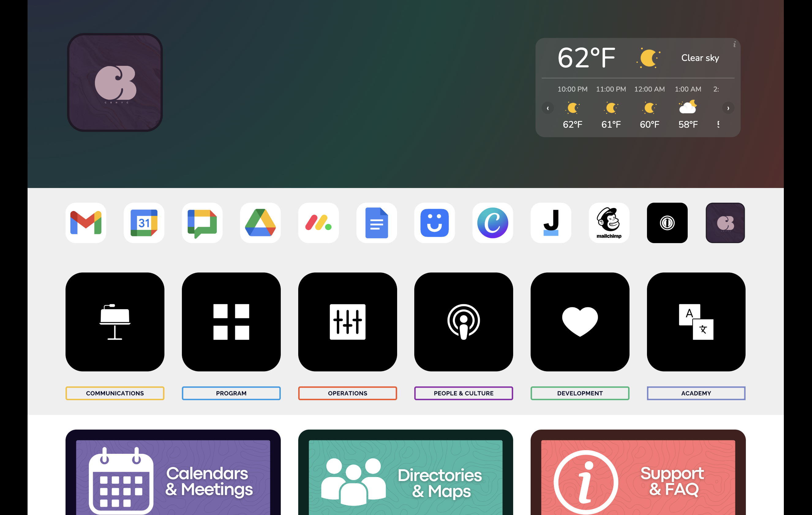Viewport: 812px width, 515px height.
Task: Open the monday.com app icon
Action: tap(318, 223)
